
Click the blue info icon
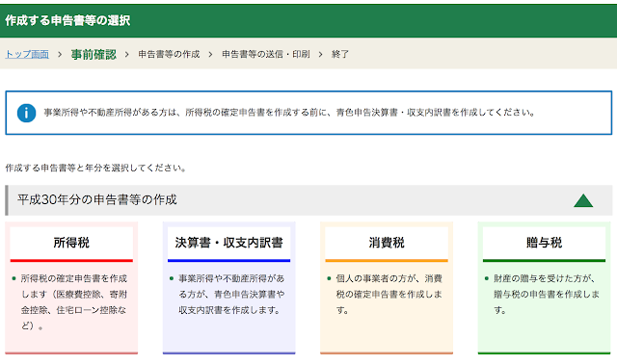(x=26, y=113)
